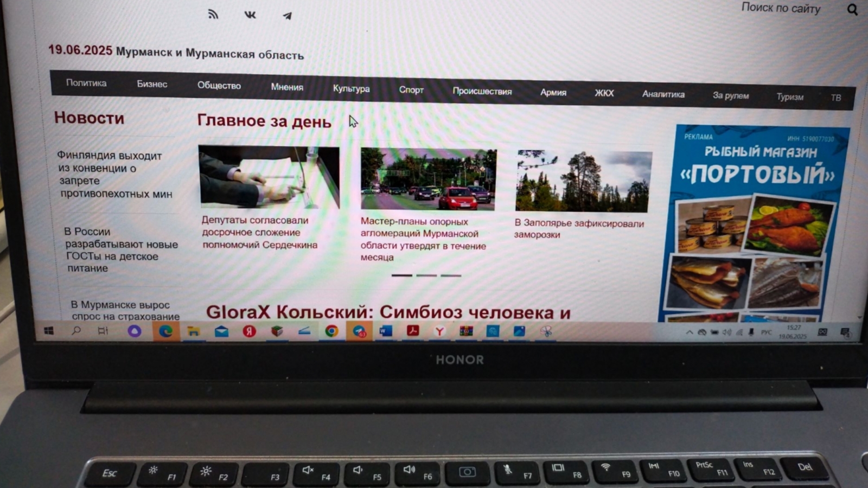Screen dimensions: 868x488
Task: Click the street traffic cars thumbnail
Action: (429, 179)
